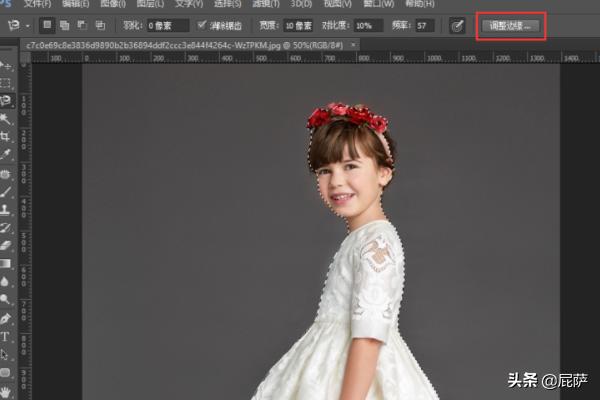Enable Add to selection mode

[65, 25]
